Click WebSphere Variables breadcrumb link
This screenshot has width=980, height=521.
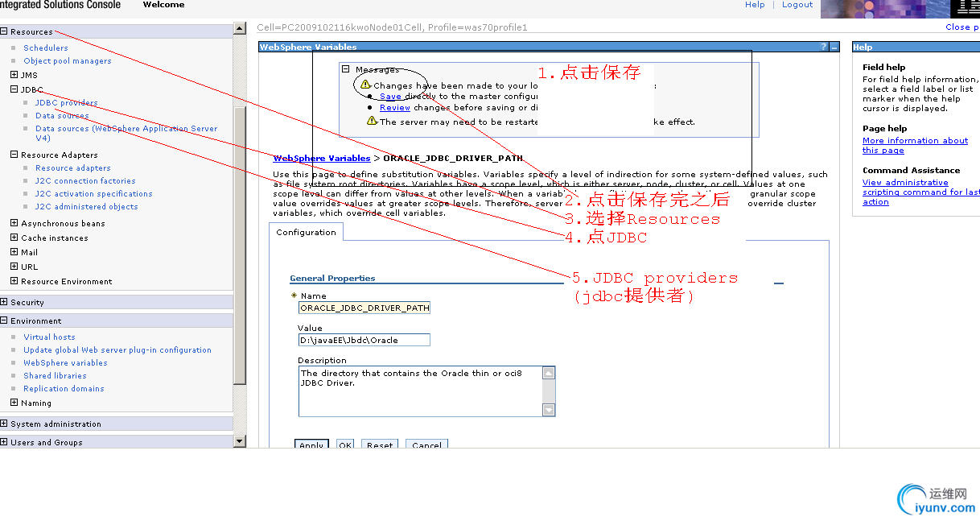322,159
